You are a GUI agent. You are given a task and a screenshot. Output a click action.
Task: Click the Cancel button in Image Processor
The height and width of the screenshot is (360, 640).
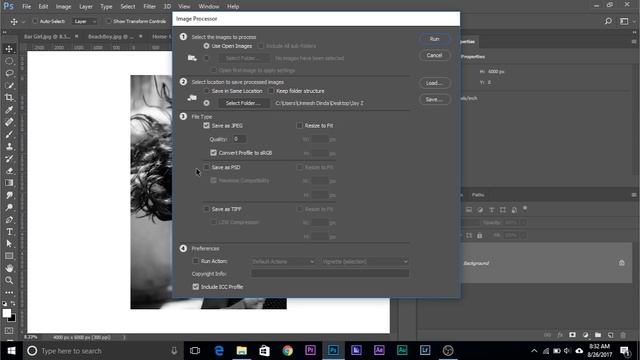pyautogui.click(x=434, y=55)
